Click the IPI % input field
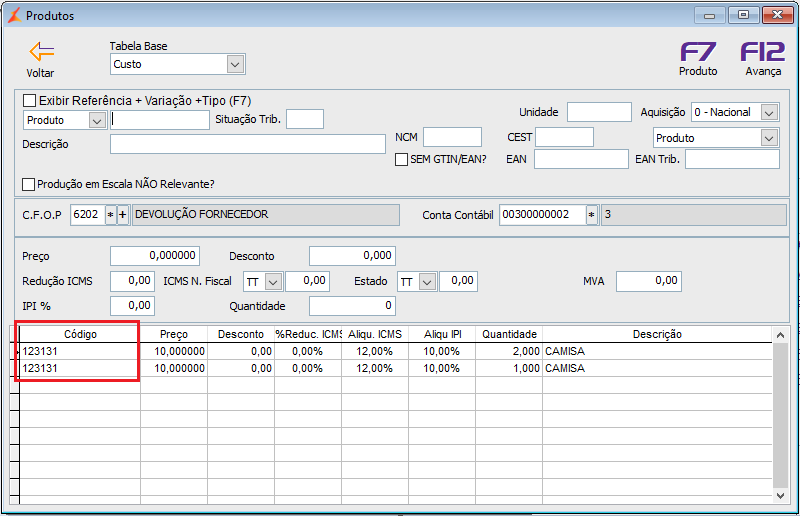 (x=132, y=306)
